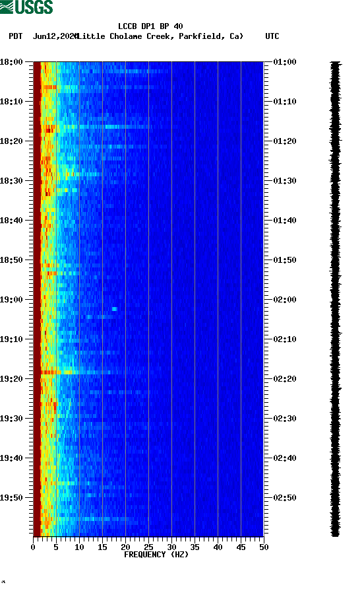This screenshot has width=364, height=589.
Task: Click the date text 'Jun12,2020'
Action: pyautogui.click(x=55, y=36)
